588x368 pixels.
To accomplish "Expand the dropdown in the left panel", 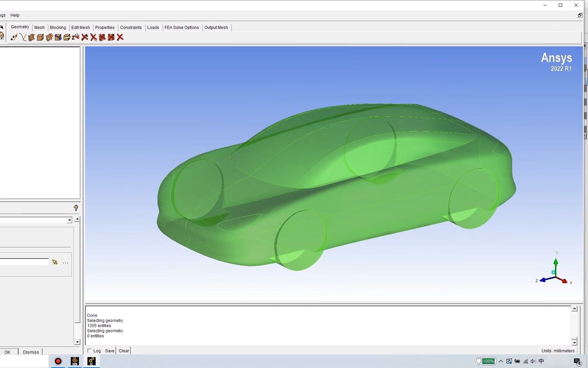I will click(x=69, y=220).
